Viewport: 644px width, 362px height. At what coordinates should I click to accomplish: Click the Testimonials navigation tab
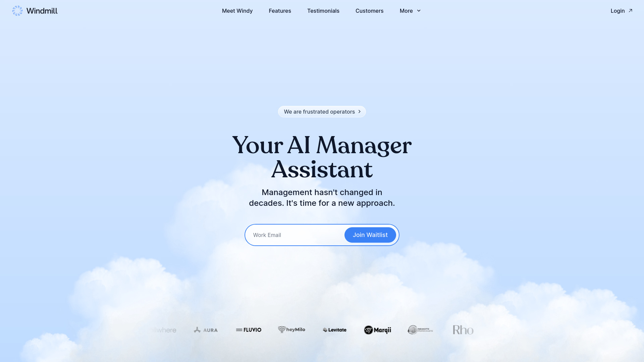[323, 11]
